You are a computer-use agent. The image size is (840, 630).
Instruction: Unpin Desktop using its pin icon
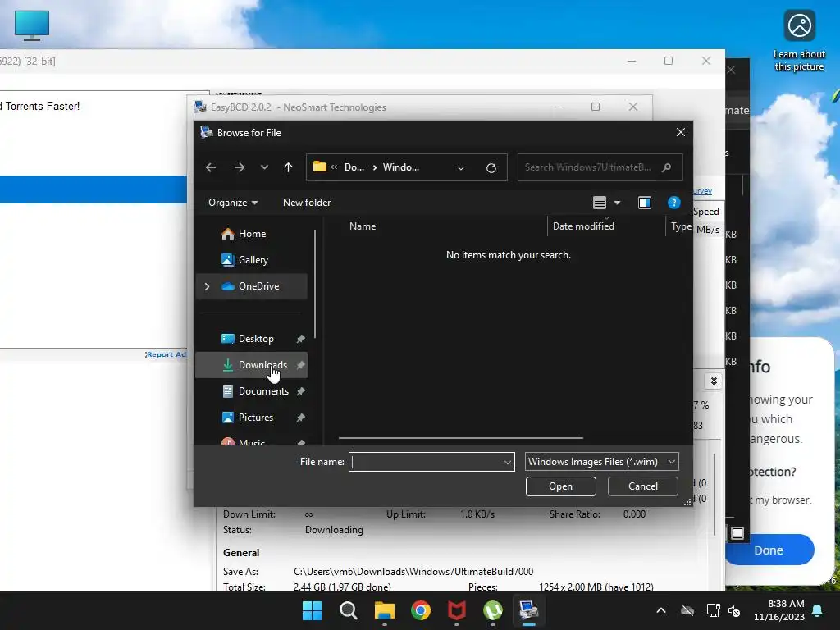tap(300, 339)
